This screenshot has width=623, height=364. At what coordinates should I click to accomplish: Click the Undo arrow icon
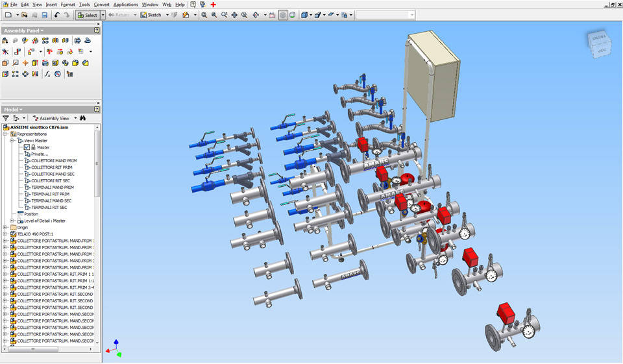(x=56, y=15)
